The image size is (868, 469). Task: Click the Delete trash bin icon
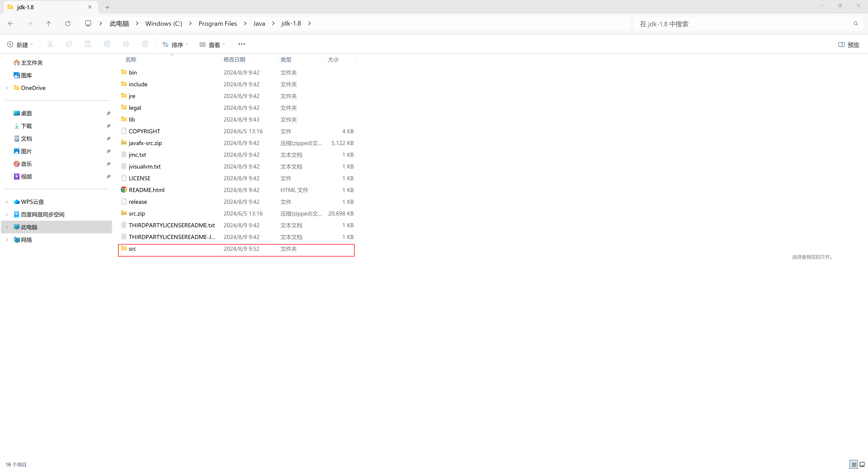[145, 44]
